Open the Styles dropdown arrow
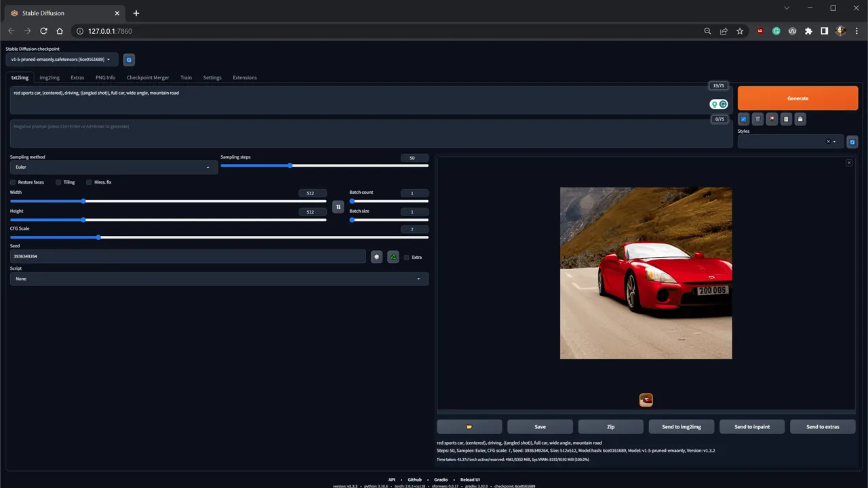 pyautogui.click(x=835, y=142)
